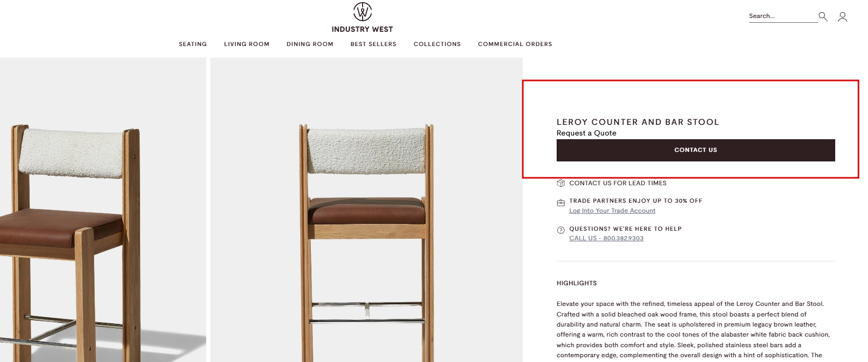
Task: Open Commercial Orders page
Action: point(515,44)
